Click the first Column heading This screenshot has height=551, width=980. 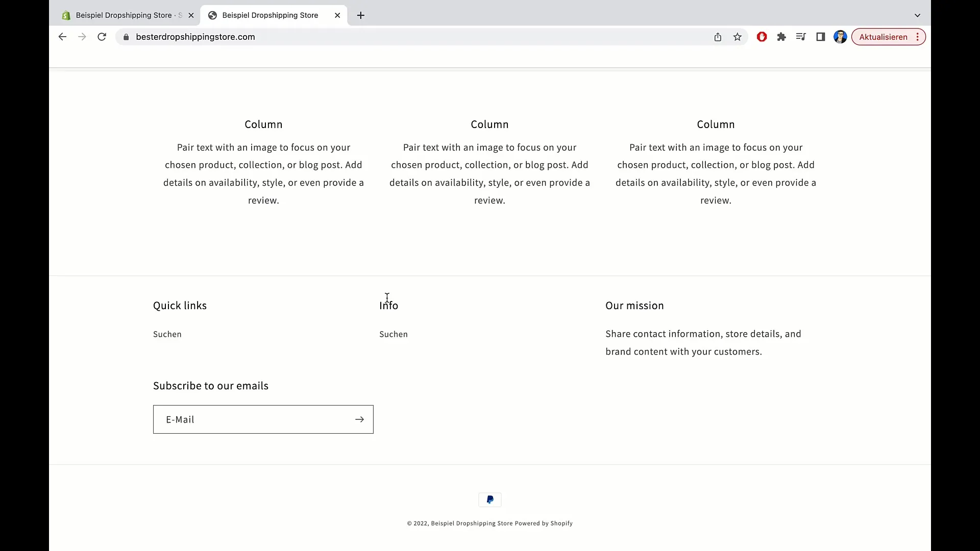coord(263,124)
